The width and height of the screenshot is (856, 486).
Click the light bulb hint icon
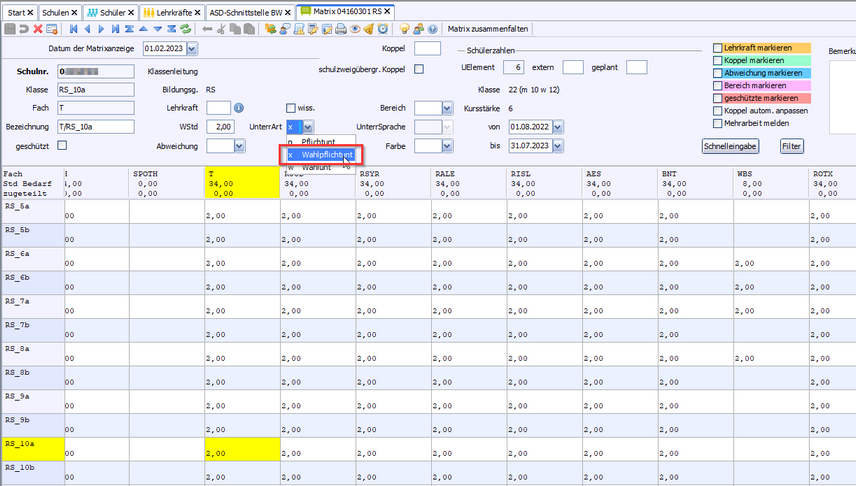click(404, 29)
